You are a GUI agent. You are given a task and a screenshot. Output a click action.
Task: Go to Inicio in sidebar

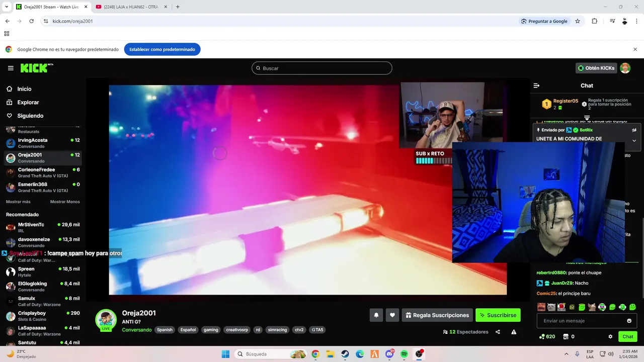[24, 89]
